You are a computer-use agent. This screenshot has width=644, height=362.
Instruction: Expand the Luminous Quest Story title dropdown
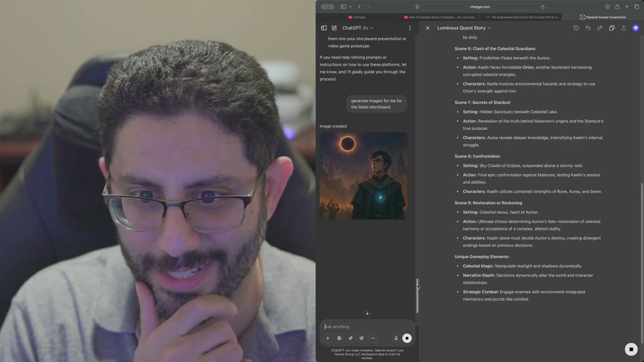(x=464, y=28)
